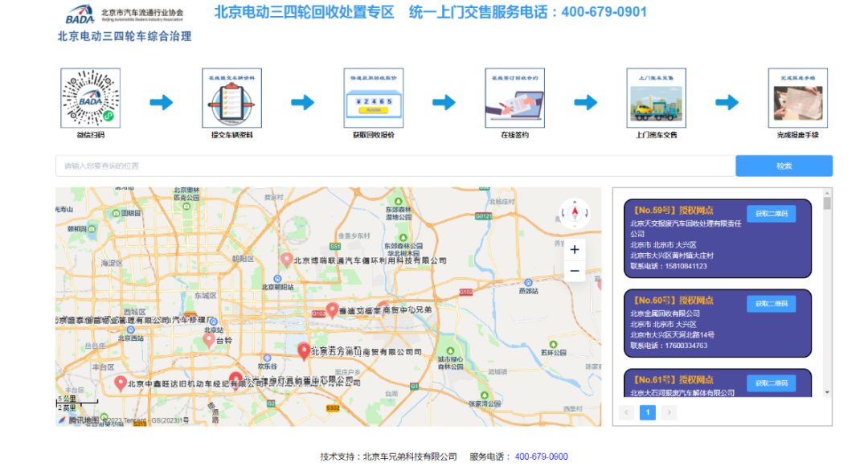The width and height of the screenshot is (868, 475).
Task: Click the No.59 授权网点 card title
Action: click(674, 211)
